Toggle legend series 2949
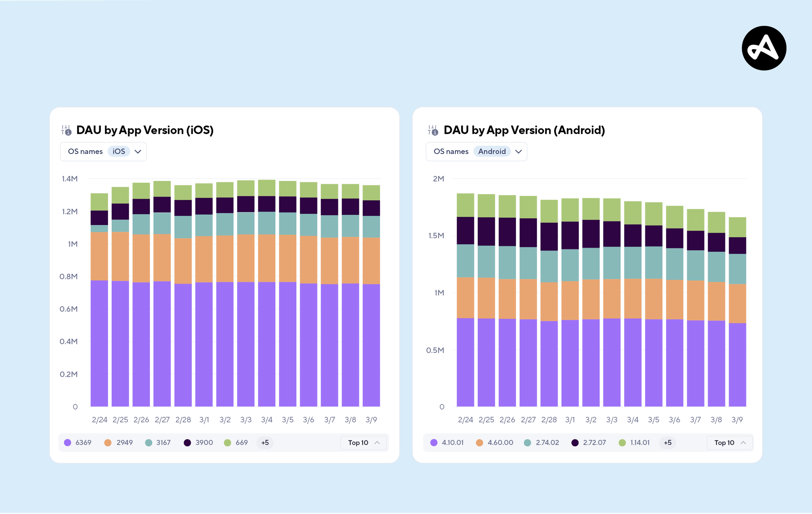This screenshot has width=812, height=514. click(118, 442)
